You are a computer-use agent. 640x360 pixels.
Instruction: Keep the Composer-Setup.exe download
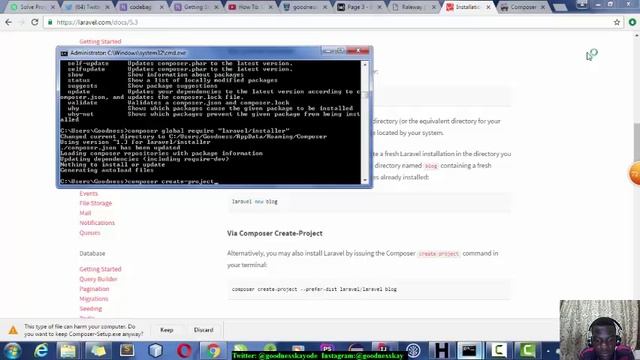click(x=167, y=330)
